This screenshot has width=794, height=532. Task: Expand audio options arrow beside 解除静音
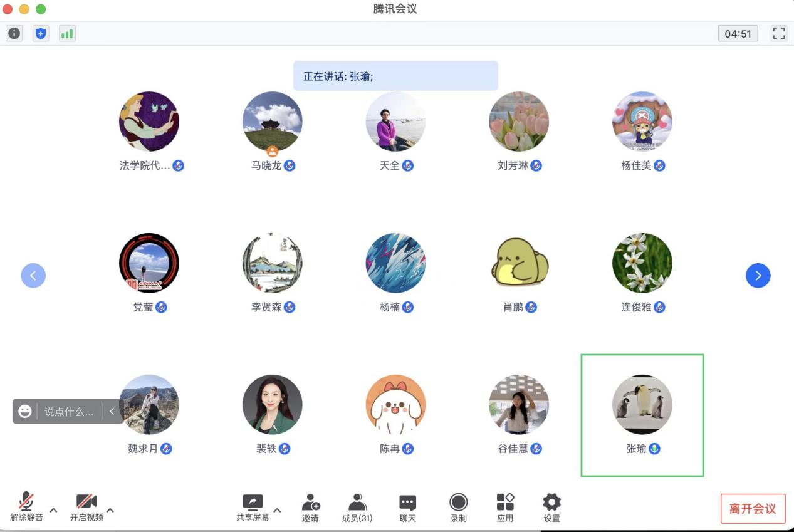point(53,510)
